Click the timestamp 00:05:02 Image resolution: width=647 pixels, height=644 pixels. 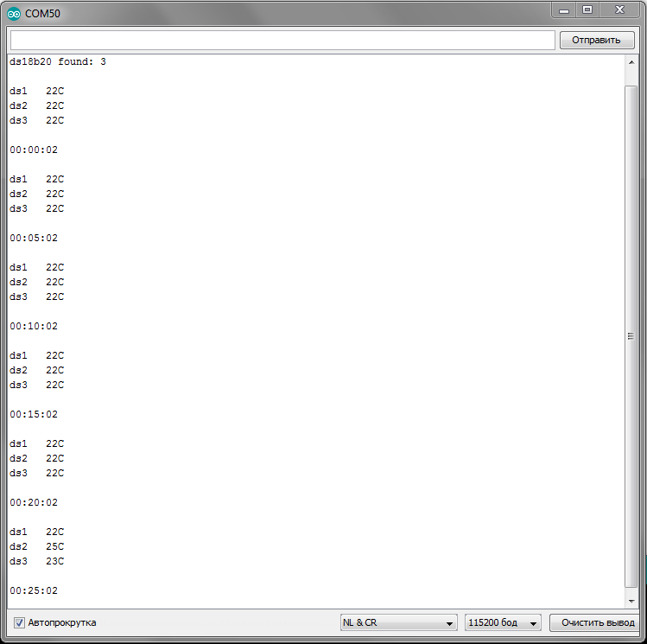pos(34,239)
